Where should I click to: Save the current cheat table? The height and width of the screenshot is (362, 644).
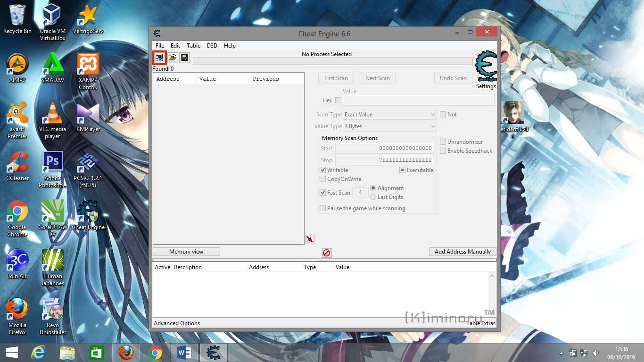click(x=184, y=57)
